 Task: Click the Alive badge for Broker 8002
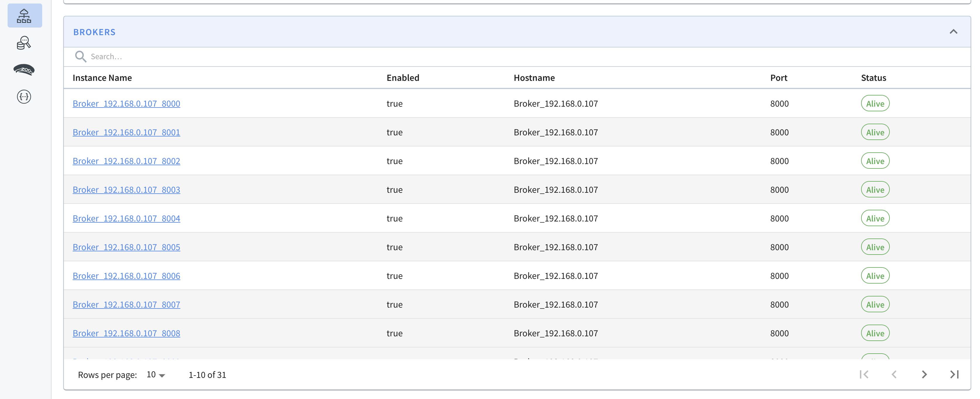click(875, 161)
